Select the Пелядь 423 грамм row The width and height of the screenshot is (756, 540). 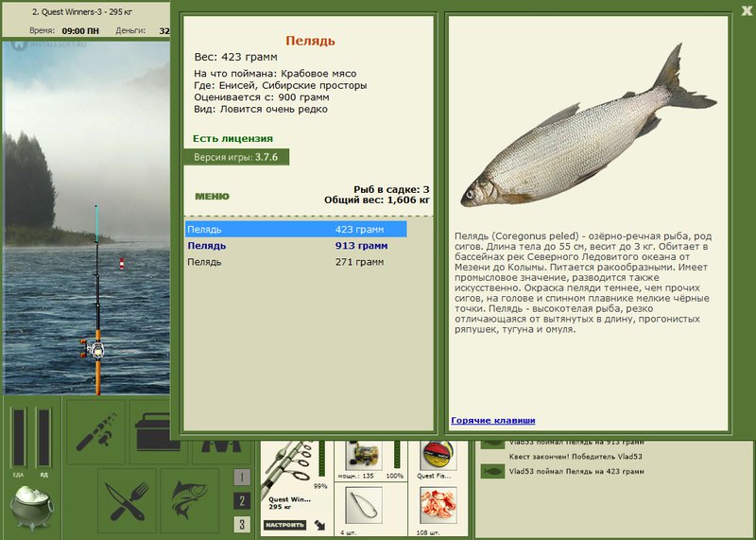click(x=296, y=229)
